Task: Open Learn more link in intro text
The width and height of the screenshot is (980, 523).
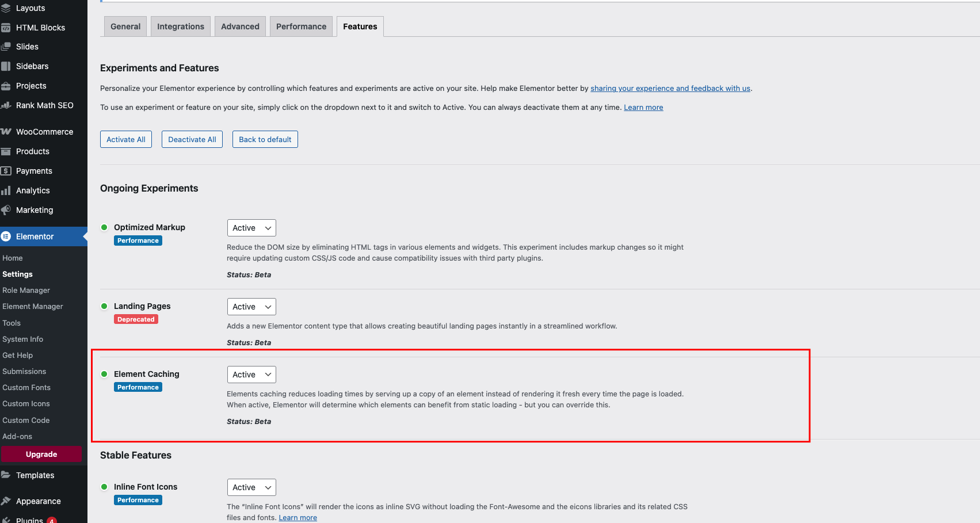Action: tap(643, 108)
